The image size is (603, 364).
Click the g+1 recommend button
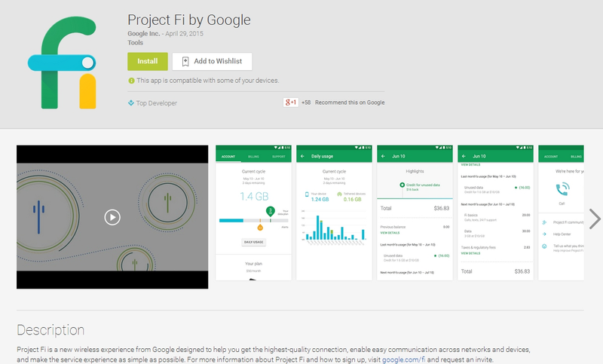coord(291,102)
